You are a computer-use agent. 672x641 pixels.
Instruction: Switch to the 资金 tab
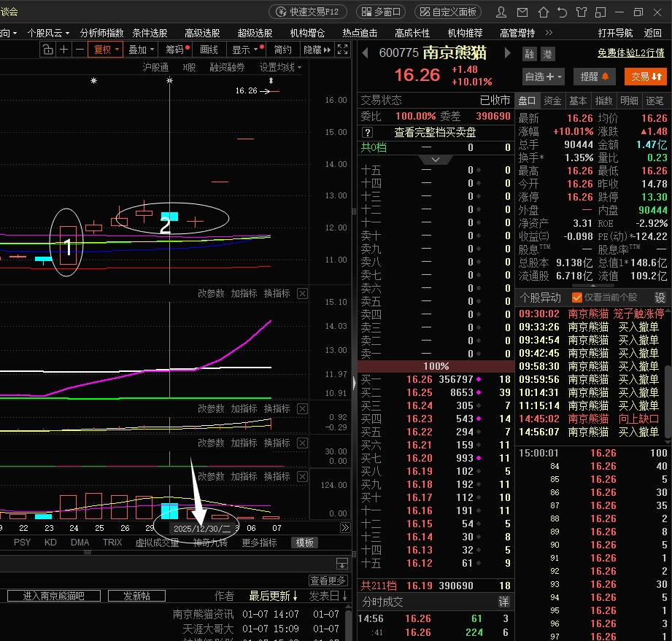pyautogui.click(x=552, y=101)
